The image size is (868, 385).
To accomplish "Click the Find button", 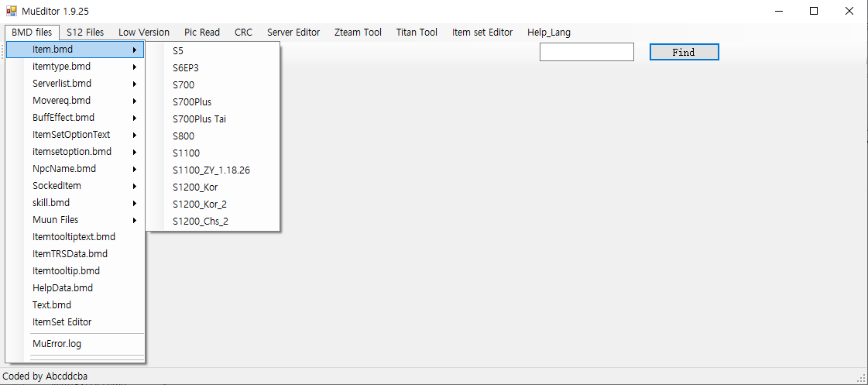I will click(x=684, y=52).
